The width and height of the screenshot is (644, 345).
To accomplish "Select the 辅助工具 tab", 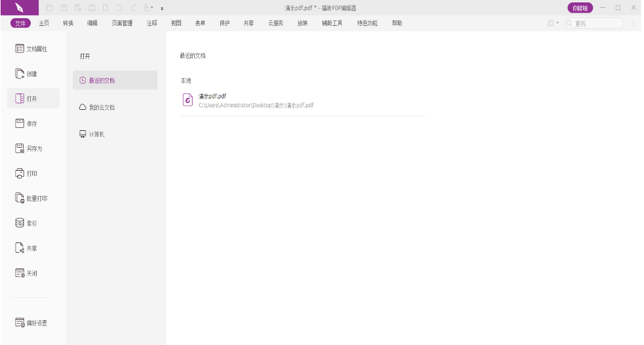I will pyautogui.click(x=333, y=24).
